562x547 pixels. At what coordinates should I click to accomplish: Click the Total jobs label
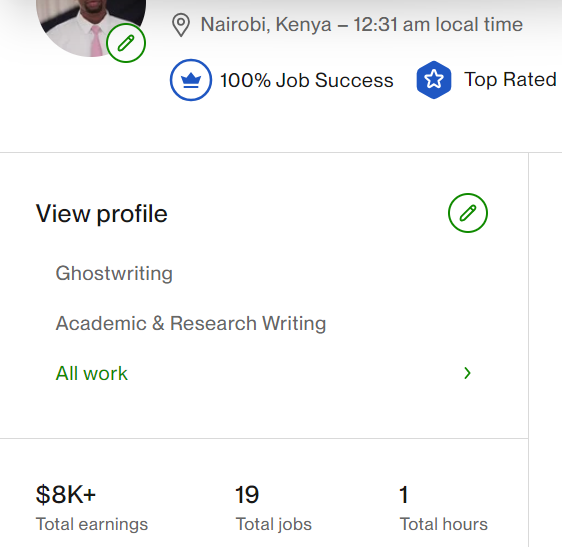tap(273, 524)
